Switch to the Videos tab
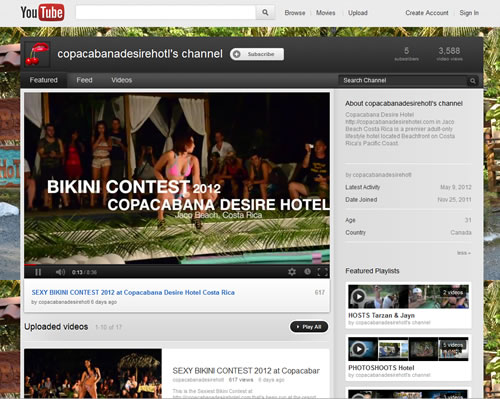The width and height of the screenshot is (500, 399). coord(122,80)
